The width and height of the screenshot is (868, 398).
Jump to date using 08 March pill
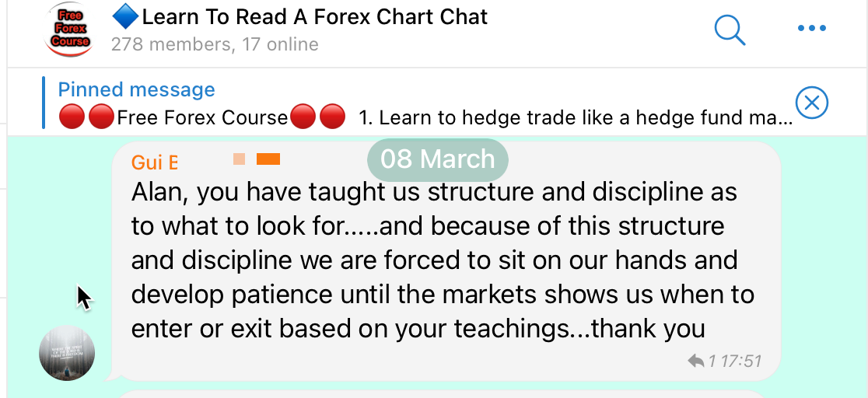pyautogui.click(x=437, y=159)
